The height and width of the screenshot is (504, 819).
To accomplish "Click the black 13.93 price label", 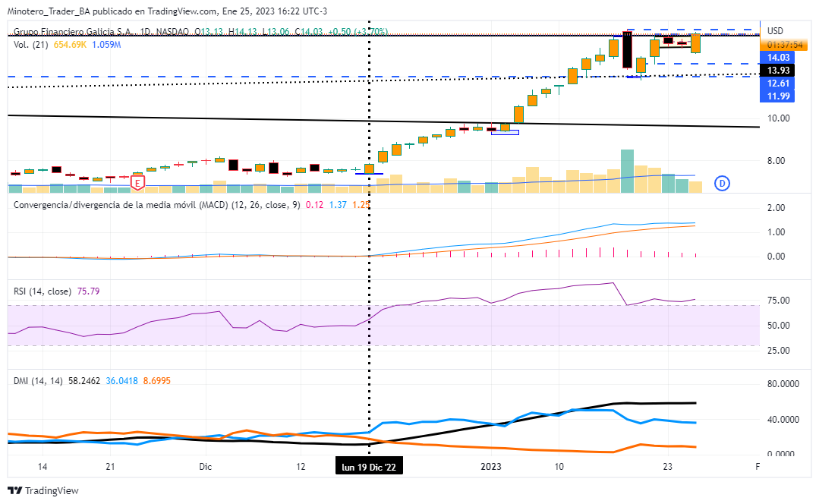I will (779, 71).
